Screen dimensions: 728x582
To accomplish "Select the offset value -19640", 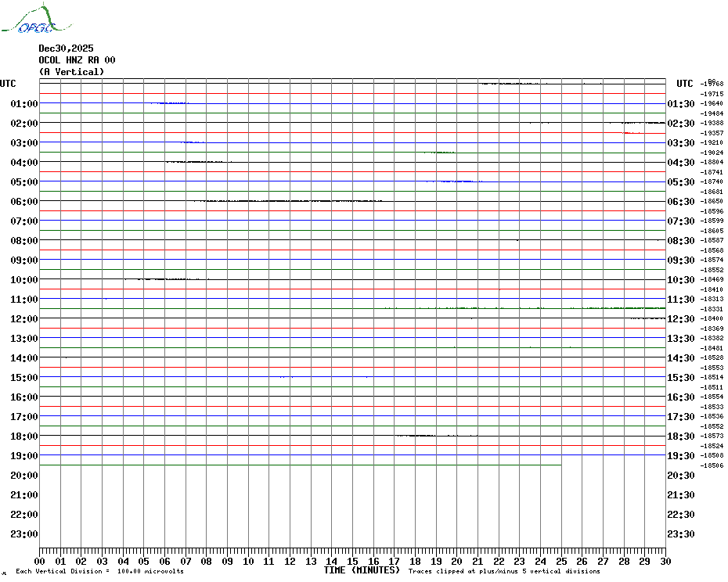I will (712, 103).
